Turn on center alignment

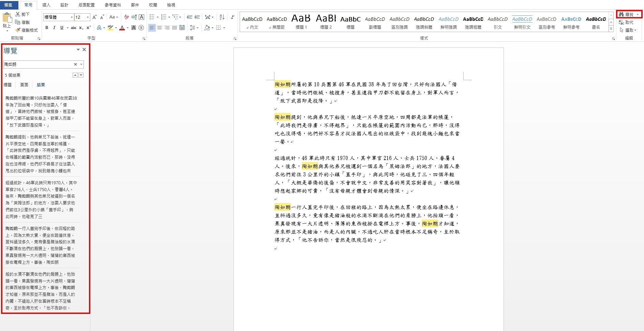(160, 28)
